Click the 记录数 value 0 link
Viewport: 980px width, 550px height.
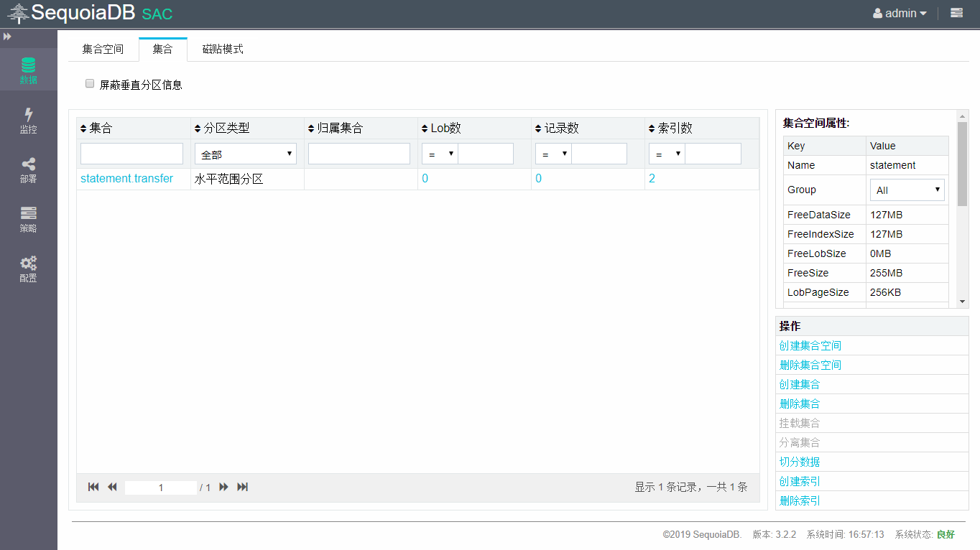538,179
